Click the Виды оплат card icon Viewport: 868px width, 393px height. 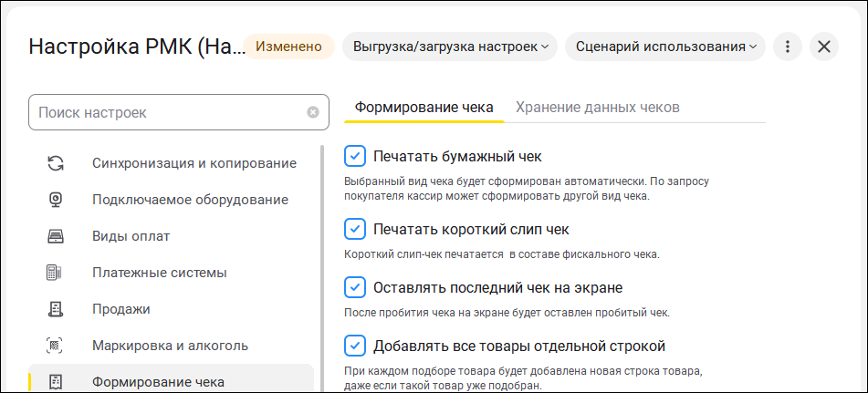[55, 236]
